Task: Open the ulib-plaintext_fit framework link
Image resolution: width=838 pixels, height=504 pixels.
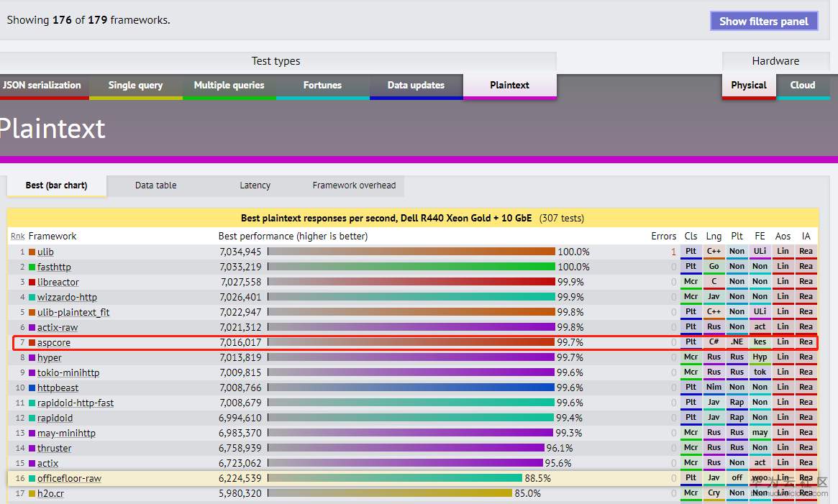Action: [73, 312]
